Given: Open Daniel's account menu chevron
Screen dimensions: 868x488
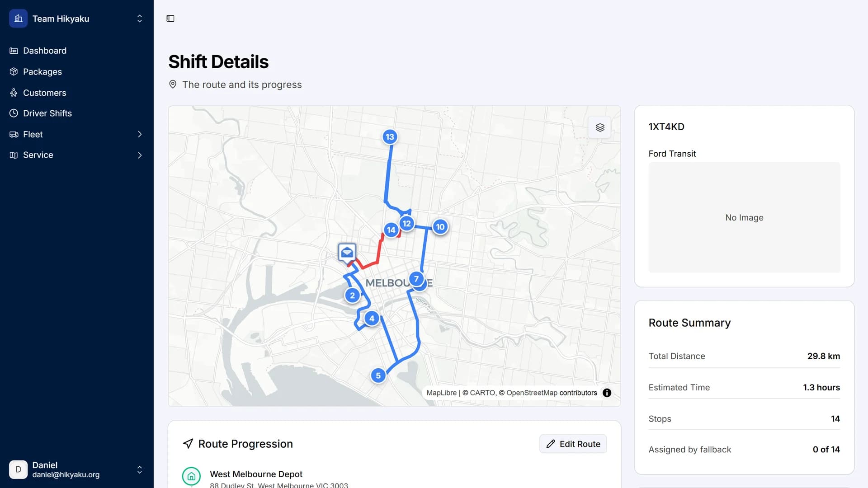Looking at the screenshot, I should click(x=140, y=470).
